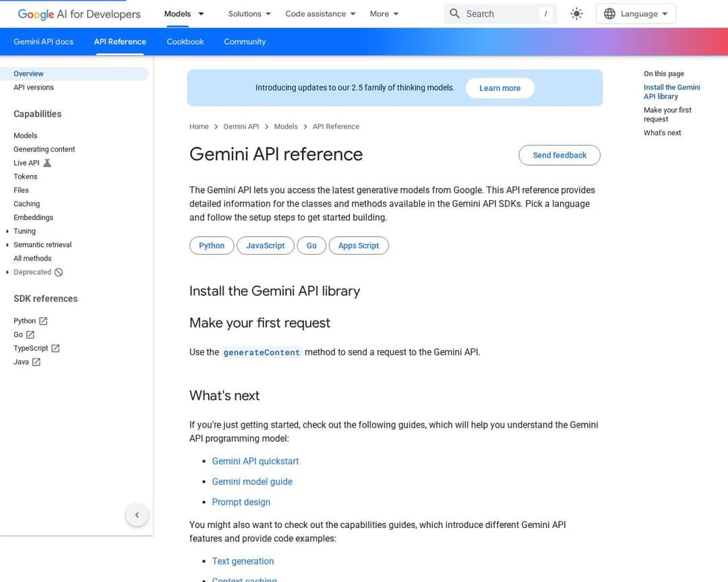This screenshot has width=728, height=582.
Task: Open Live API in the sidebar
Action: tap(26, 163)
